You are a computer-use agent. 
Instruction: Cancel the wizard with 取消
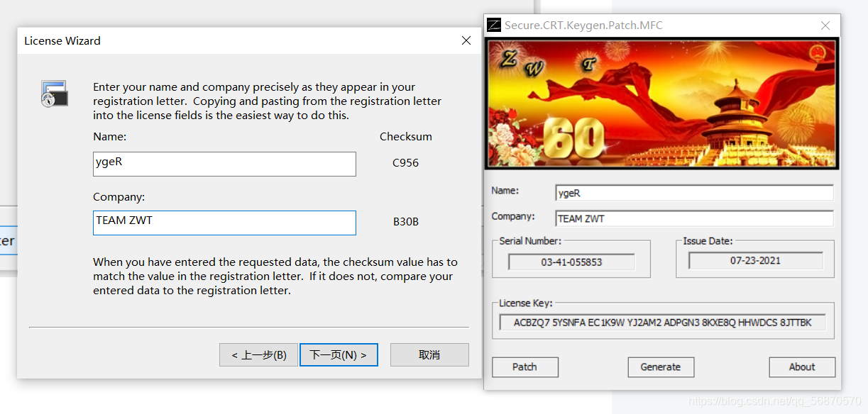pyautogui.click(x=429, y=355)
